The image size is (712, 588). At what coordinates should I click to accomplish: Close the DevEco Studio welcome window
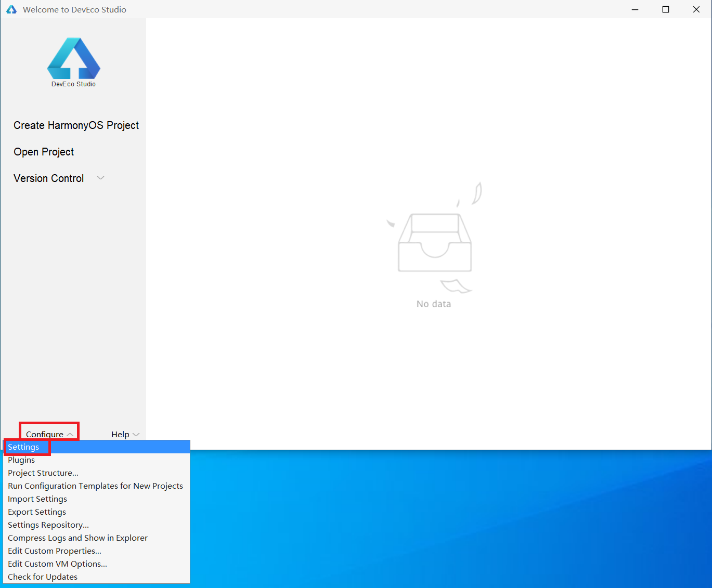tap(696, 9)
